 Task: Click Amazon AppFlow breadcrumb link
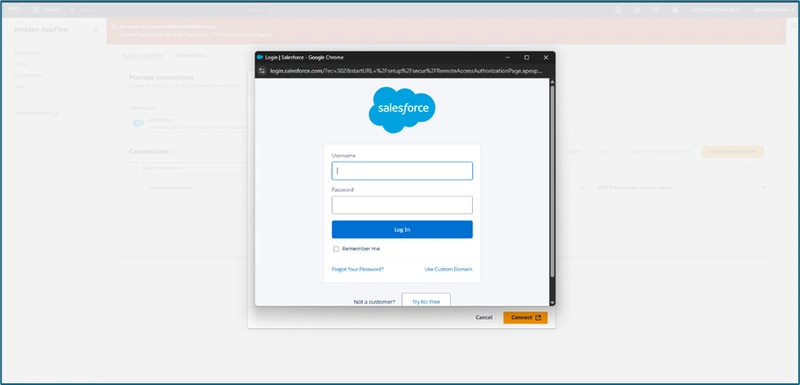[142, 55]
